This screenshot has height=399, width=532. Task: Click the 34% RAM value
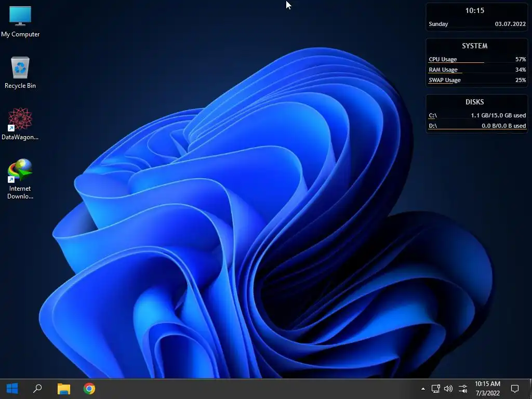[x=521, y=70]
